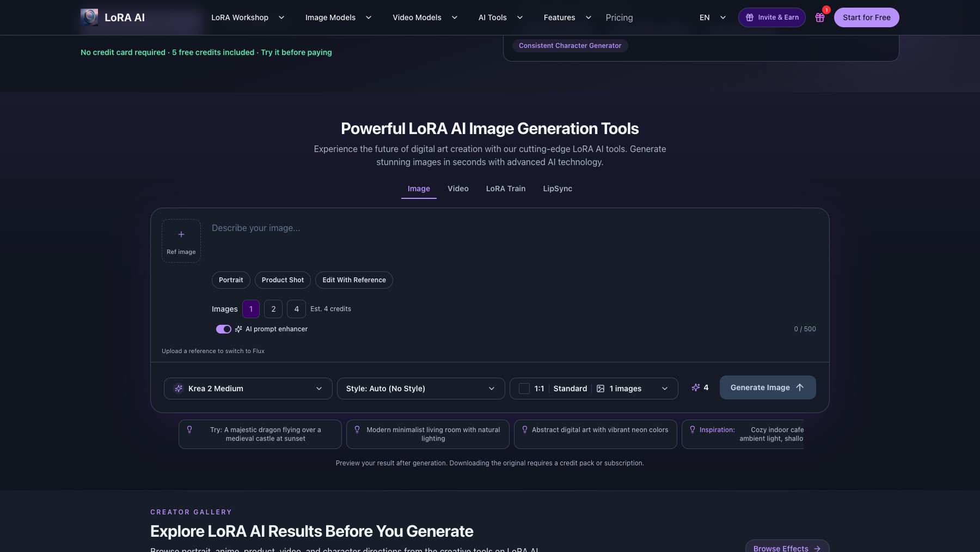Open the Pricing link
Screen dimensions: 980x552
[619, 17]
